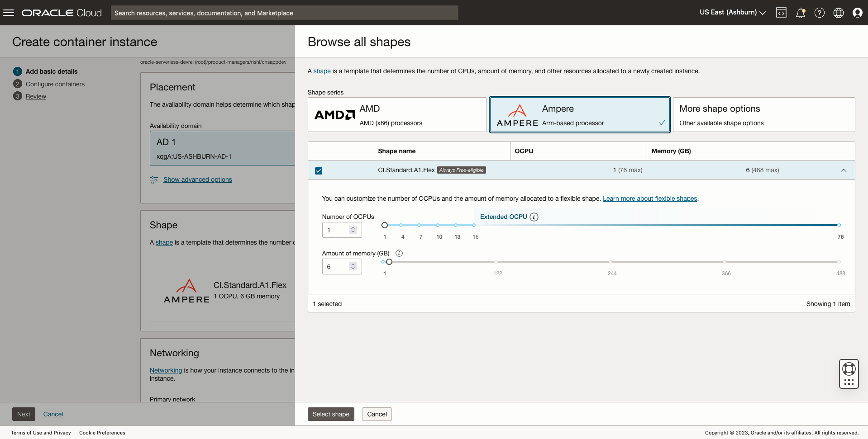868x439 pixels.
Task: Open Learn more about flexible shapes link
Action: click(649, 198)
